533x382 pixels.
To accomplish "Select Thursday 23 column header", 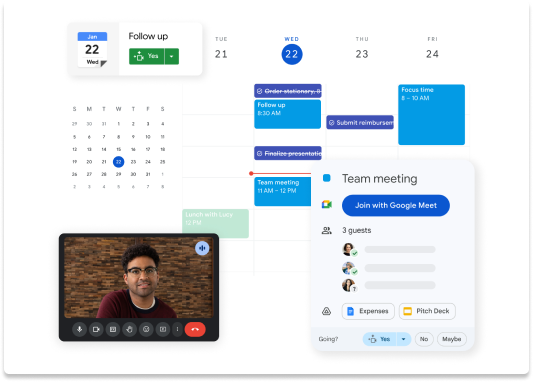I will point(362,49).
